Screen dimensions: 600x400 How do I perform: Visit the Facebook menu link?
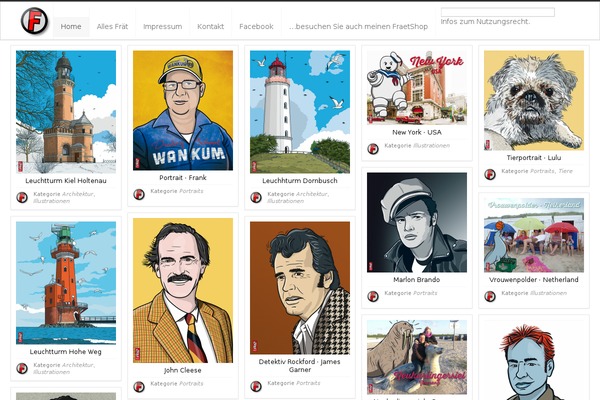pyautogui.click(x=256, y=27)
